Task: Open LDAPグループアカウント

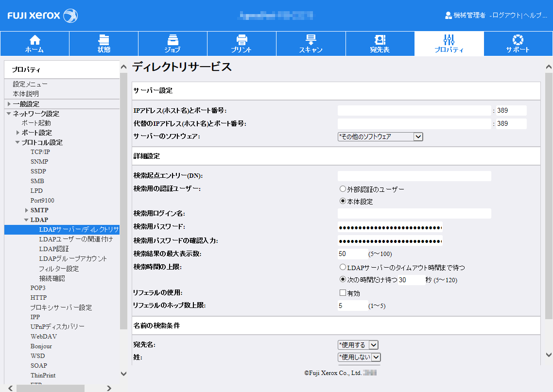Action: (x=73, y=258)
